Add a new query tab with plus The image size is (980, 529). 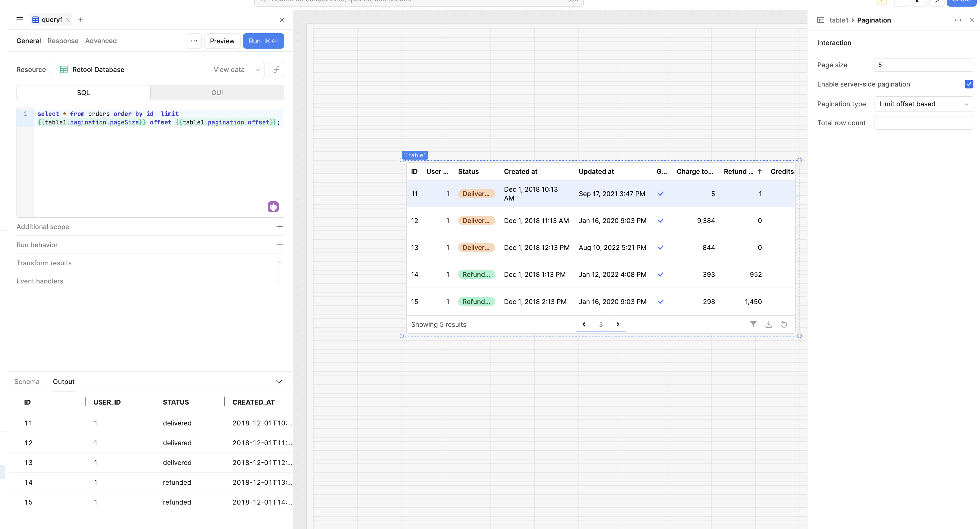point(81,20)
